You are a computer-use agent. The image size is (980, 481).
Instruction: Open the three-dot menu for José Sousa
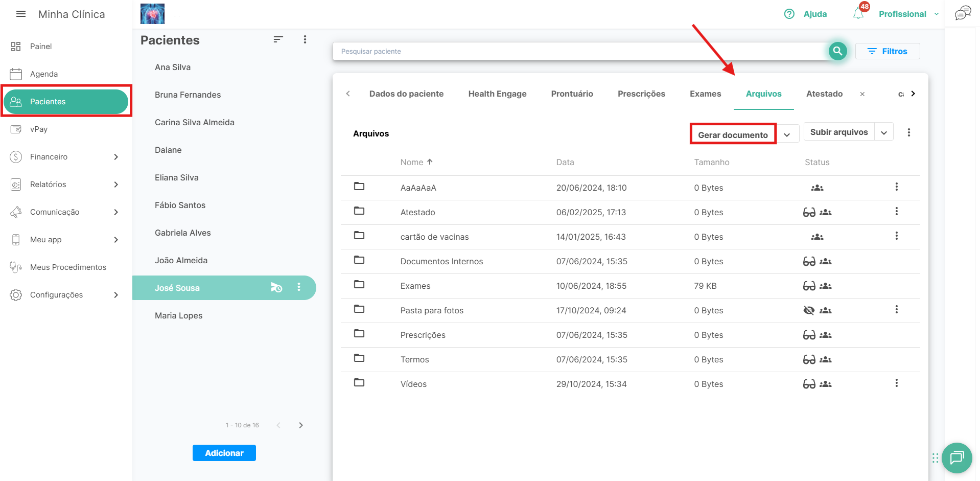pos(299,287)
